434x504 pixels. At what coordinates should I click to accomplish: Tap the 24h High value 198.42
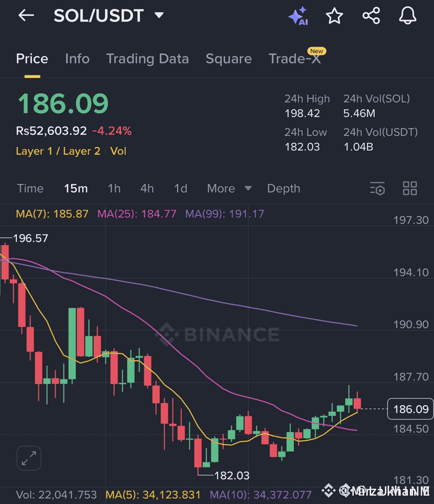coord(302,114)
